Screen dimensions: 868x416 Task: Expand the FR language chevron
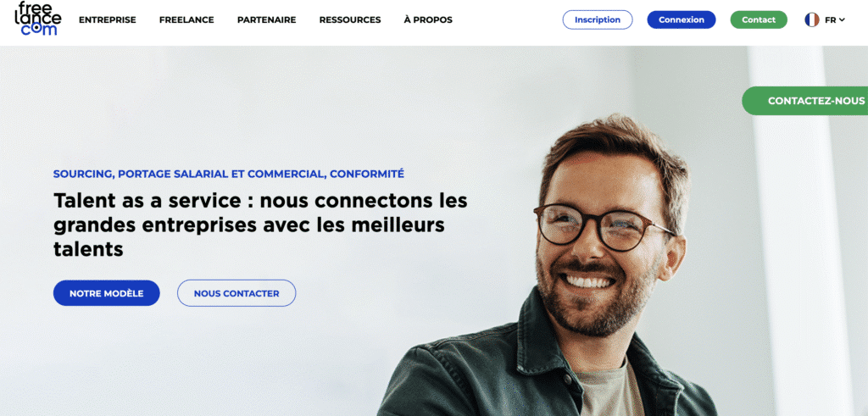coord(842,20)
